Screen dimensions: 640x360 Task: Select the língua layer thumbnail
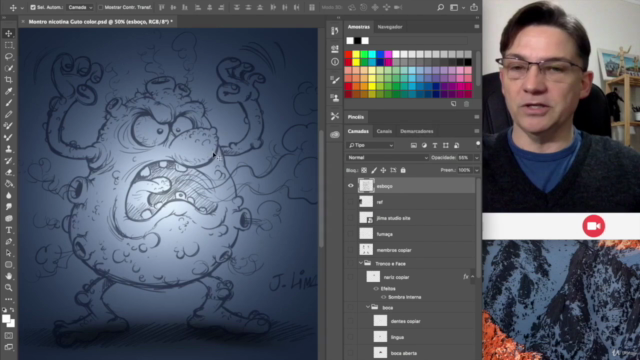tap(380, 337)
